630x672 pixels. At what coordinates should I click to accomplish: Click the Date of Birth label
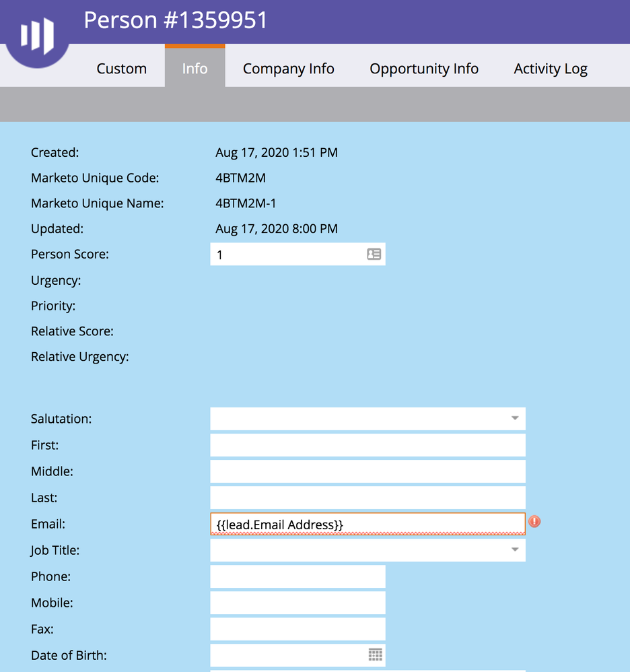[x=69, y=655]
